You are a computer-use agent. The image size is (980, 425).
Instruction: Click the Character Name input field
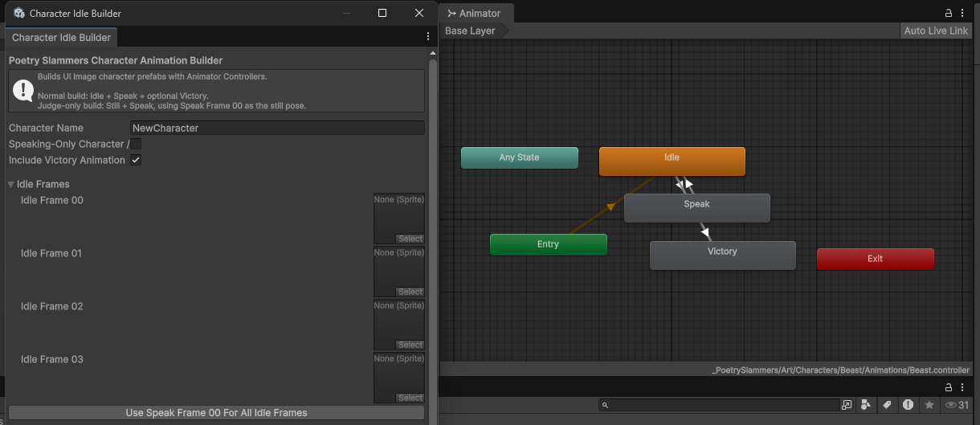(x=277, y=128)
